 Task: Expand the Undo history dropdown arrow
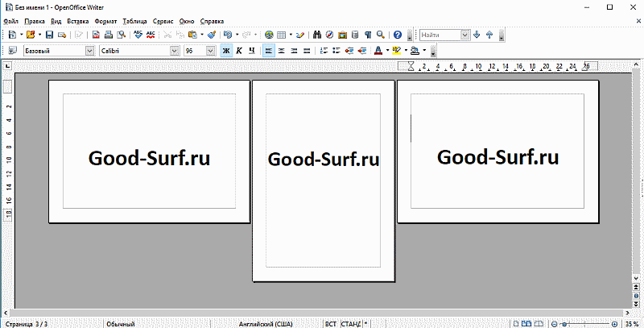click(237, 35)
